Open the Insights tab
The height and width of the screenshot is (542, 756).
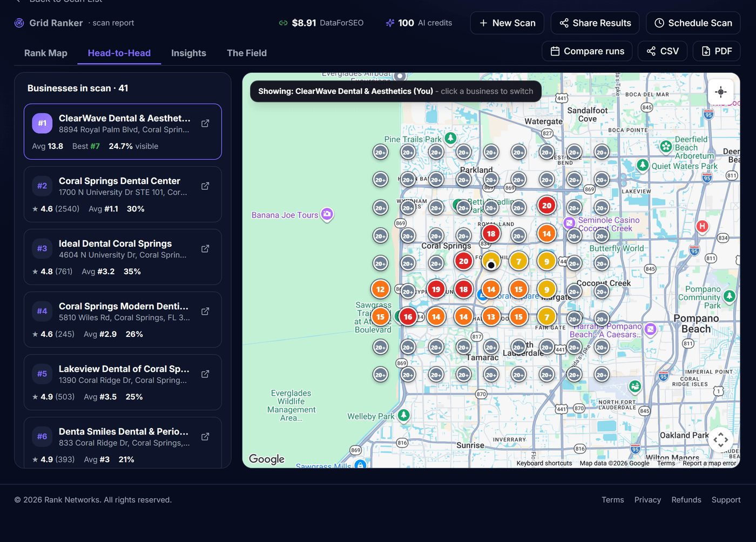tap(188, 53)
